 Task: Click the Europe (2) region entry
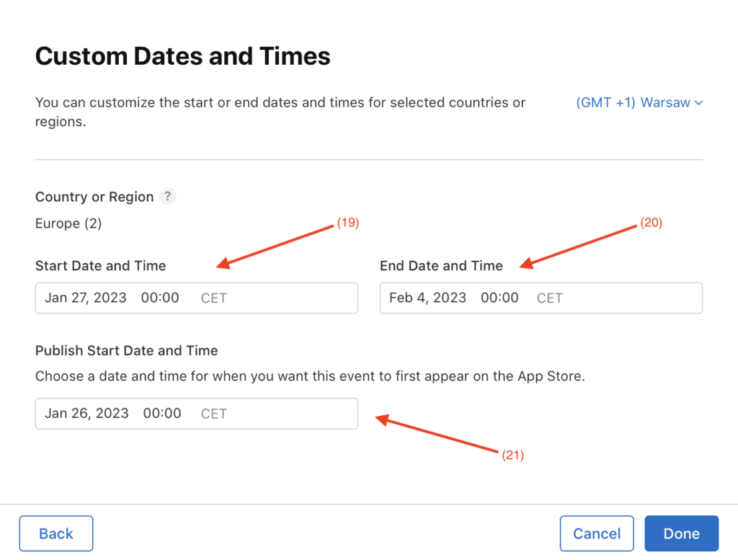click(x=68, y=223)
